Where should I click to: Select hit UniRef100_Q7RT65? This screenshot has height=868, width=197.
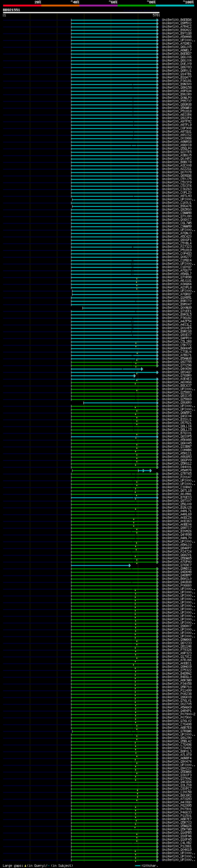point(176,474)
